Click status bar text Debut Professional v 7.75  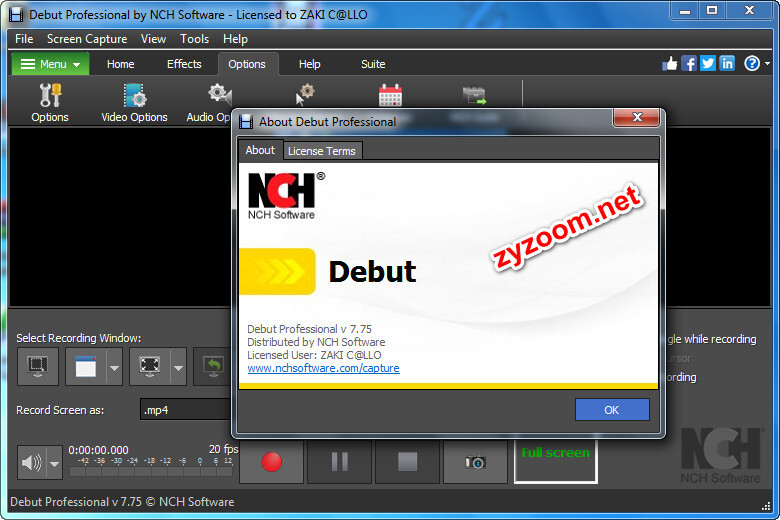click(122, 502)
